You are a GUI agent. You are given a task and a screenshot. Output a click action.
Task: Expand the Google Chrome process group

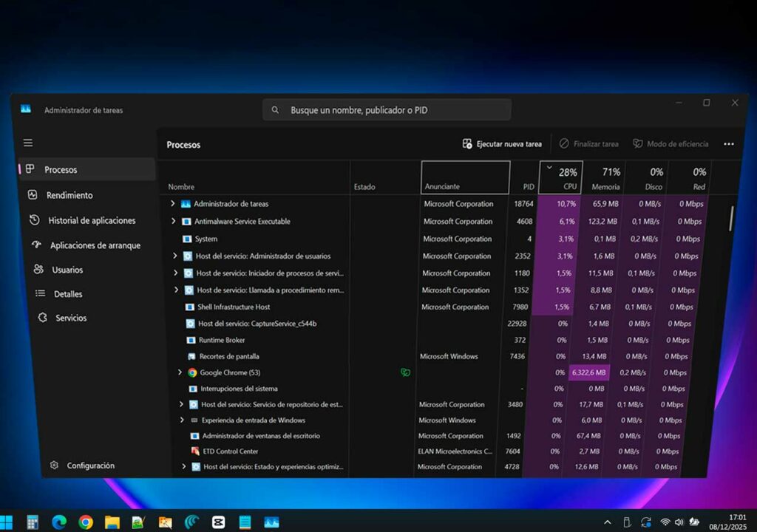pos(180,372)
